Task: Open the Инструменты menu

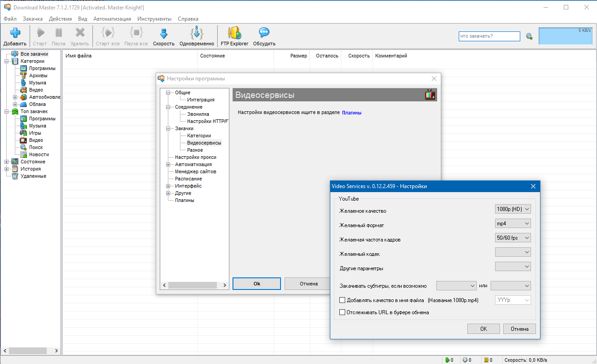Action: [x=154, y=19]
